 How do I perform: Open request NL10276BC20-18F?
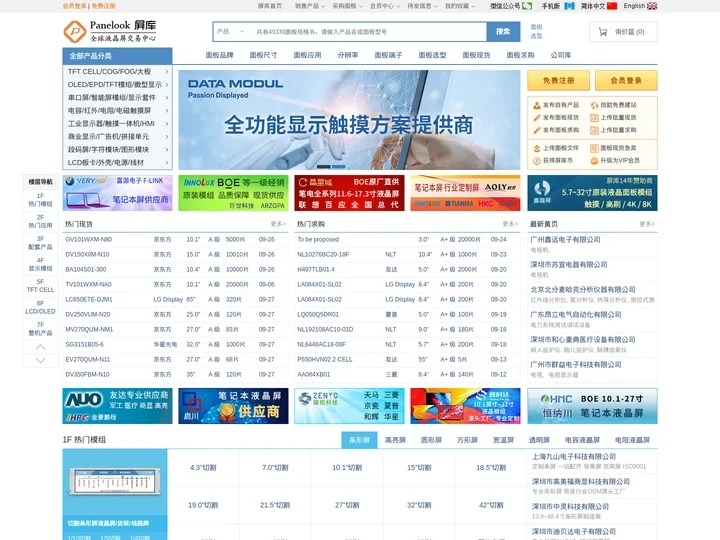(323, 254)
